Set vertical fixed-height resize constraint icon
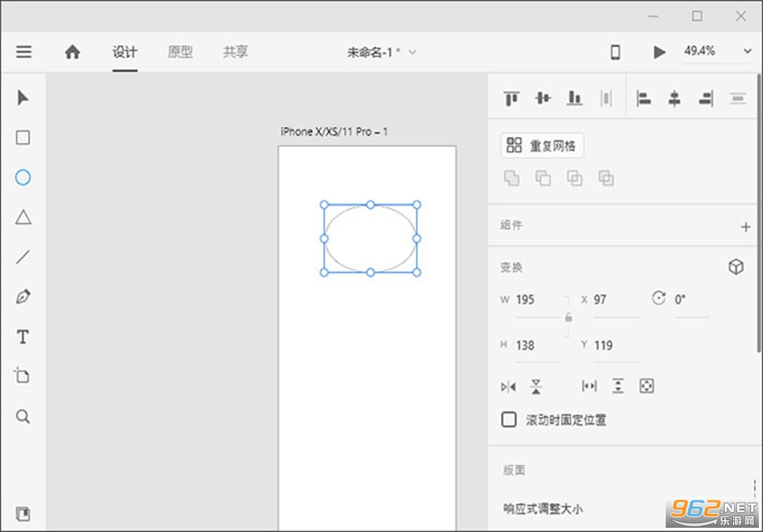Image resolution: width=763 pixels, height=532 pixels. tap(618, 386)
